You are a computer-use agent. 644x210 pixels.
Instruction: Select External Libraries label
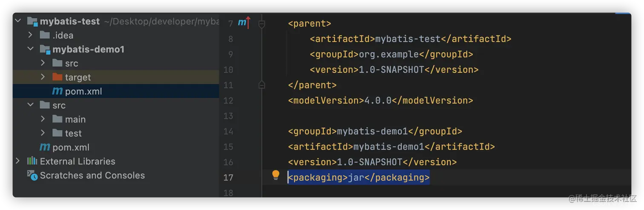tap(78, 161)
